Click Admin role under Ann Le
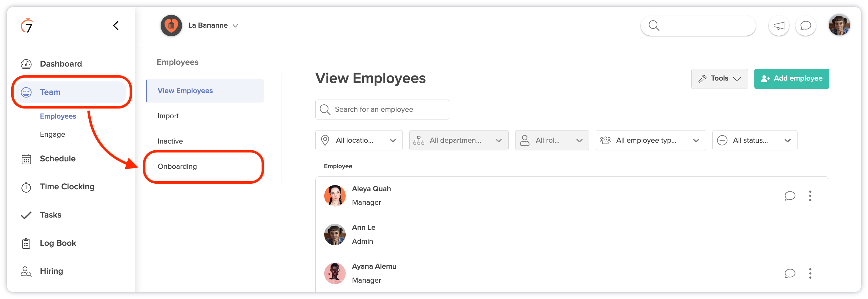 click(x=362, y=241)
